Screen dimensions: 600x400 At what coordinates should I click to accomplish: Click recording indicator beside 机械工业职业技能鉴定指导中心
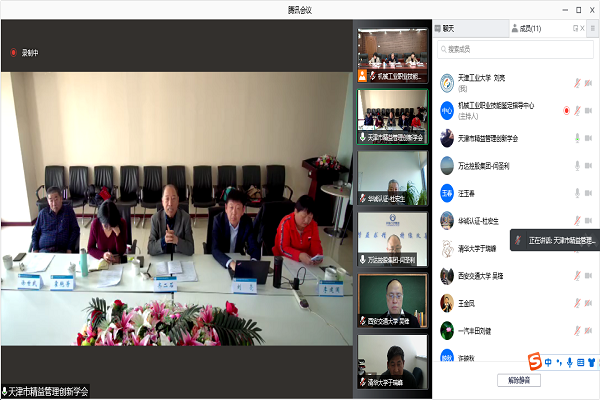[566, 111]
